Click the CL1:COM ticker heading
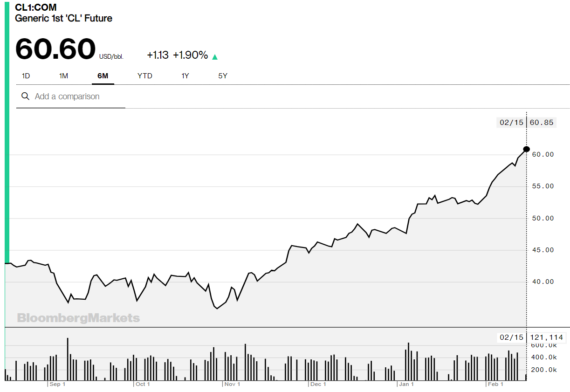This screenshot has height=392, width=570. click(x=36, y=7)
